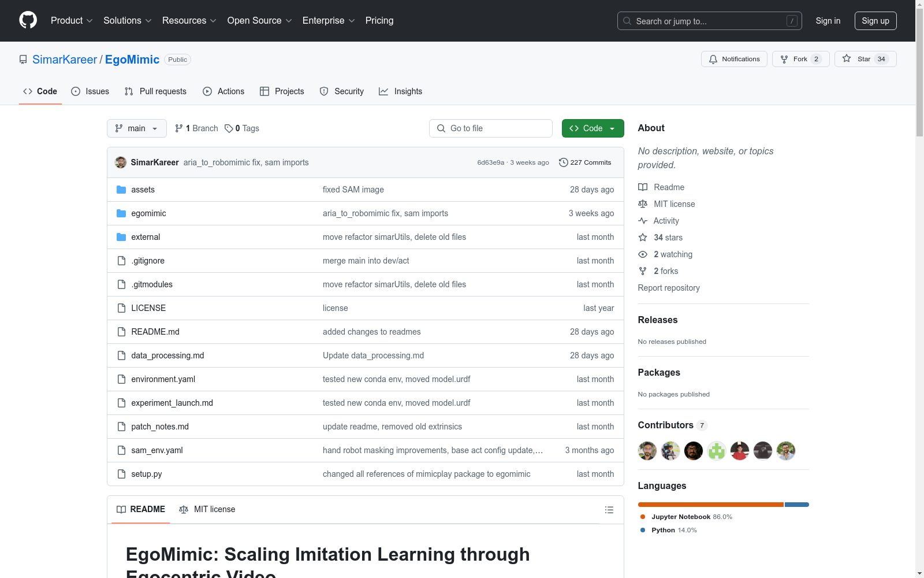Click the book icon next to Readme
This screenshot has width=924, height=578.
click(x=643, y=187)
